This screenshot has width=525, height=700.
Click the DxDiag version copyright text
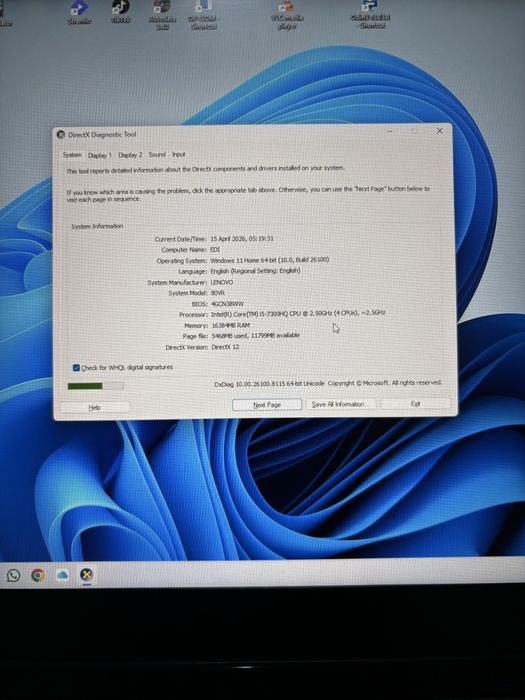[x=328, y=383]
